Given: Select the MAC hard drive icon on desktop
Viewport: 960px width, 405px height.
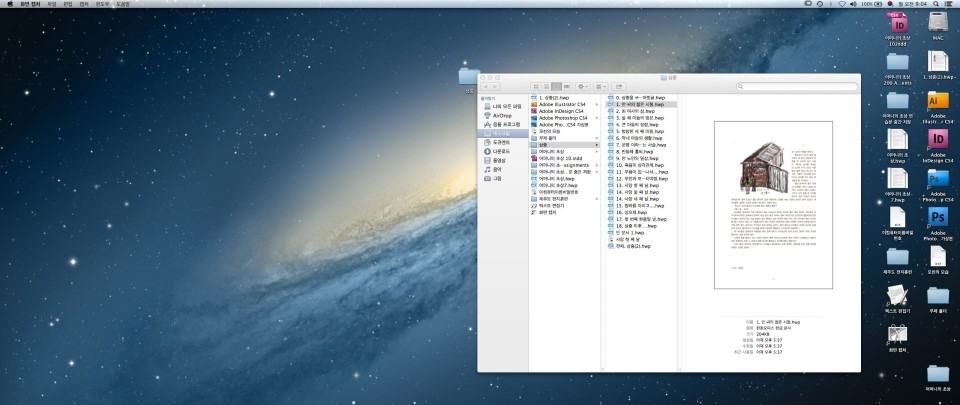Looking at the screenshot, I should tap(938, 22).
